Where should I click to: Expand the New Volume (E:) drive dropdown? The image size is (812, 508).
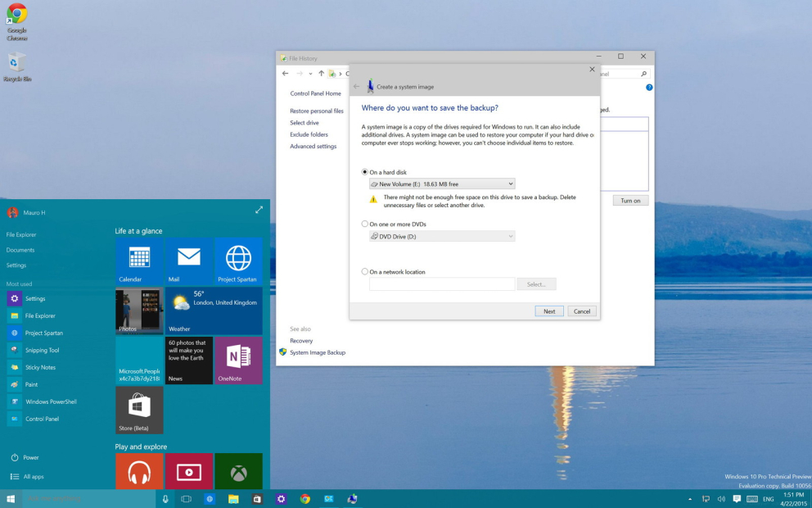click(511, 184)
